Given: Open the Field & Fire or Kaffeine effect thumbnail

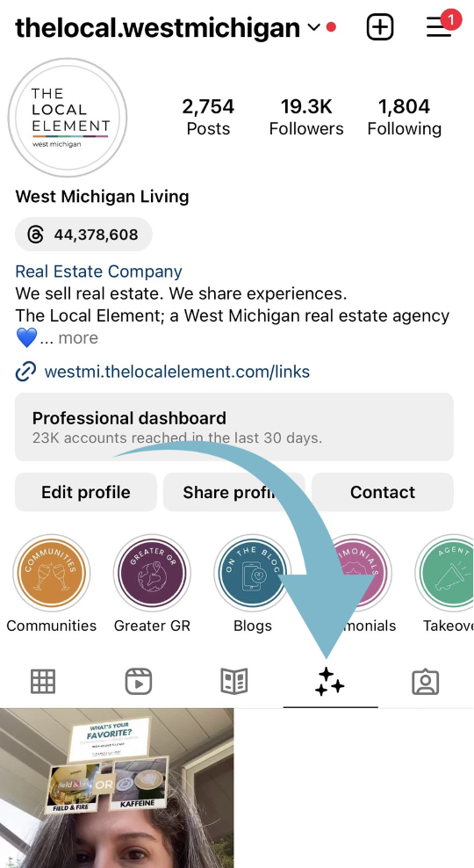Looking at the screenshot, I should tap(117, 788).
